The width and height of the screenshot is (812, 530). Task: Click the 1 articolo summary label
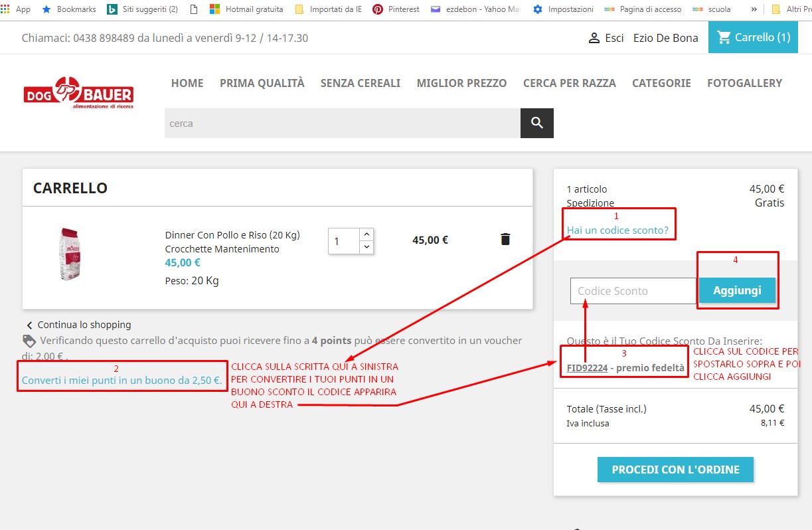pos(587,189)
